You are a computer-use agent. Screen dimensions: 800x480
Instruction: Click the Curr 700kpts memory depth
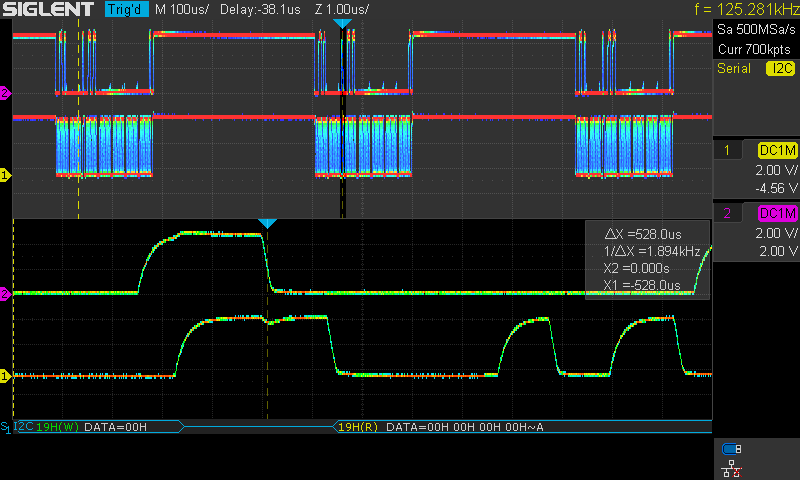click(754, 49)
